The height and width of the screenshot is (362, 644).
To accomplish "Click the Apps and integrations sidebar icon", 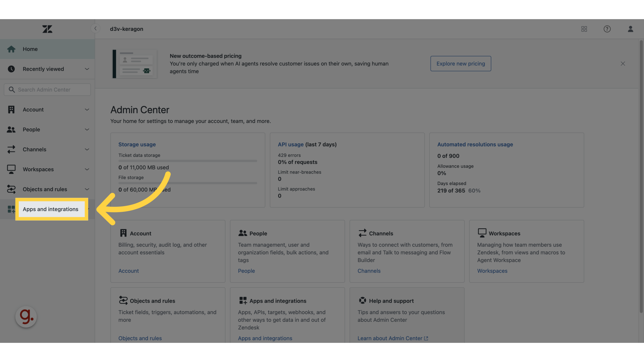I will coord(11,209).
